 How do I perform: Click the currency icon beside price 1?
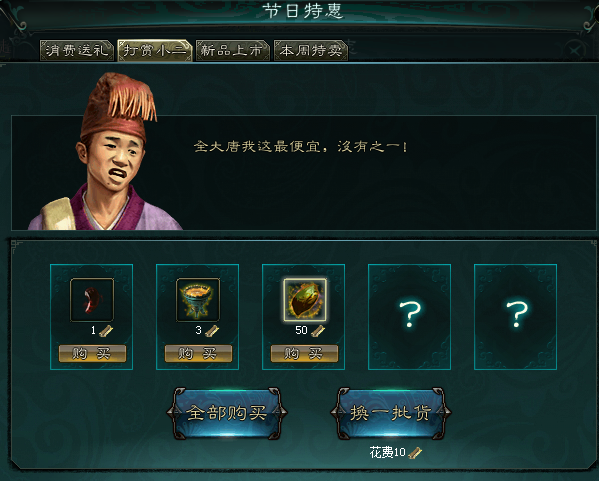tap(106, 331)
